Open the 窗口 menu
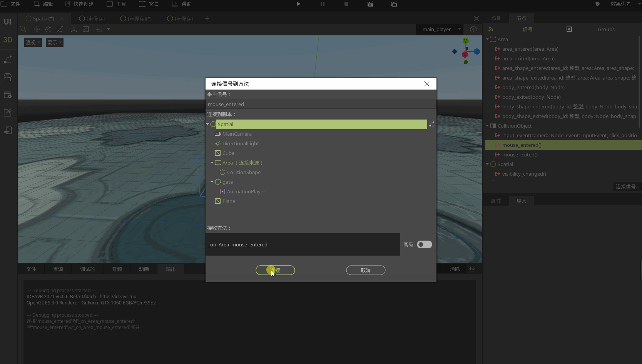 (x=149, y=4)
